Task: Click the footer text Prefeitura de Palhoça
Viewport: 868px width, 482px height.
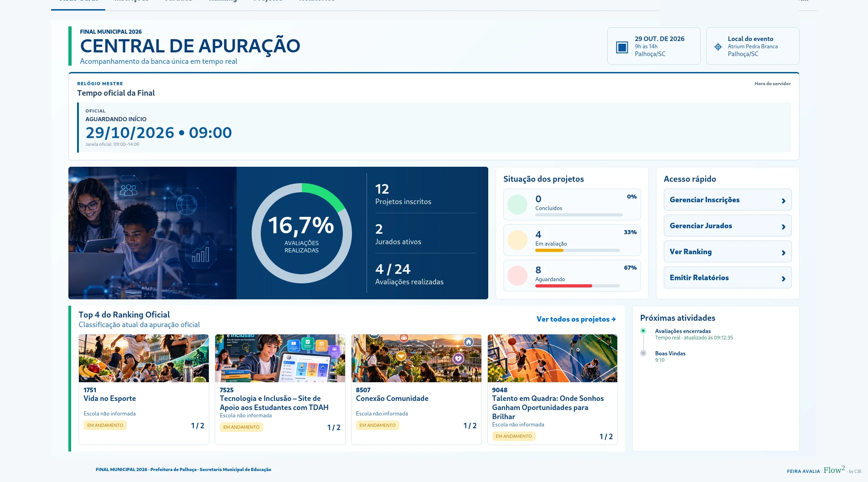Action: point(173,470)
